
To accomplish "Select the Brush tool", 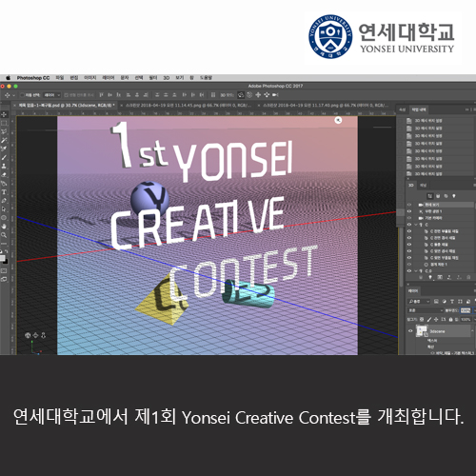I will tap(4, 157).
